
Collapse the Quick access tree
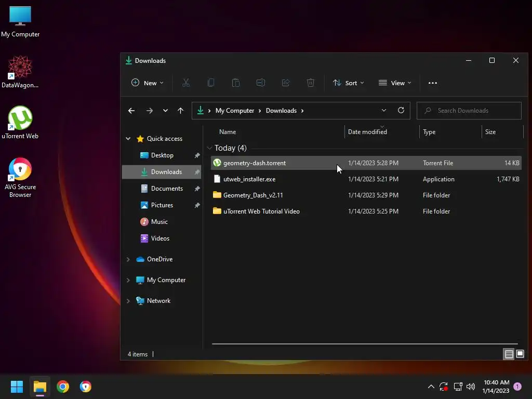pos(128,138)
